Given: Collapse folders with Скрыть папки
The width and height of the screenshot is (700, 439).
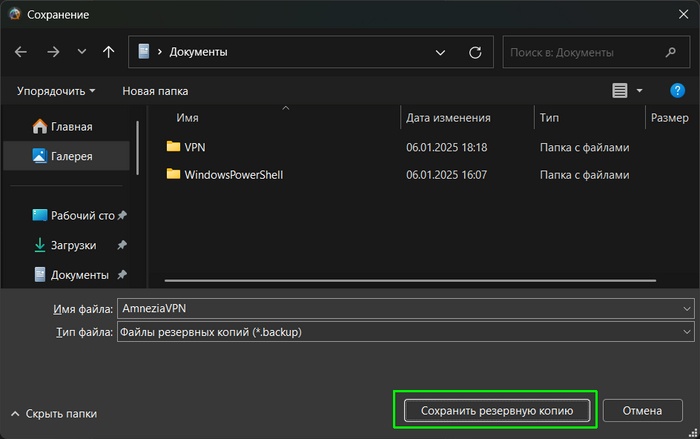Looking at the screenshot, I should [x=54, y=413].
